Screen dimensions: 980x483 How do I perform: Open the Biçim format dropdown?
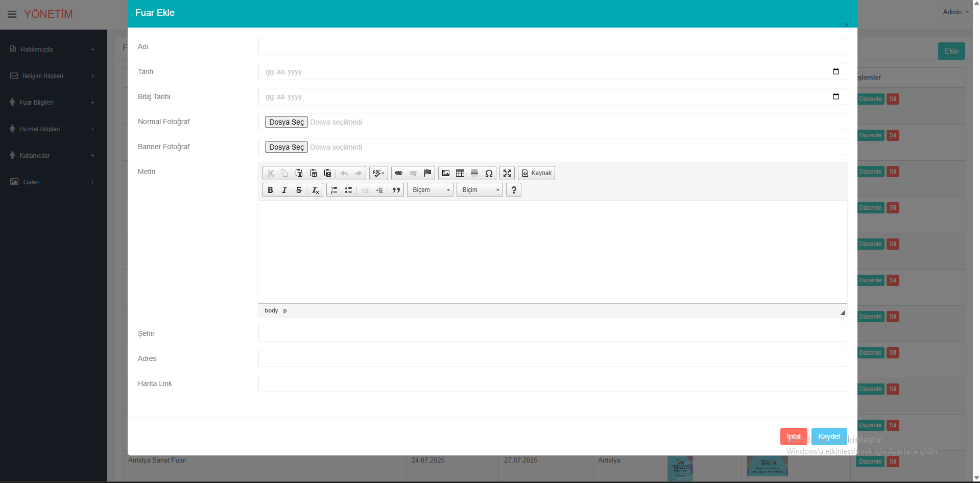tap(480, 190)
